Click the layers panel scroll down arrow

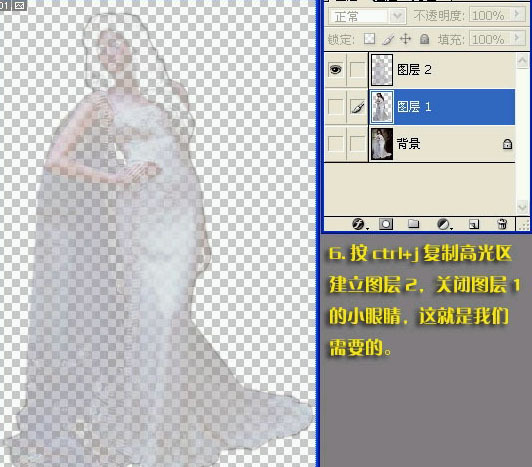pos(522,206)
